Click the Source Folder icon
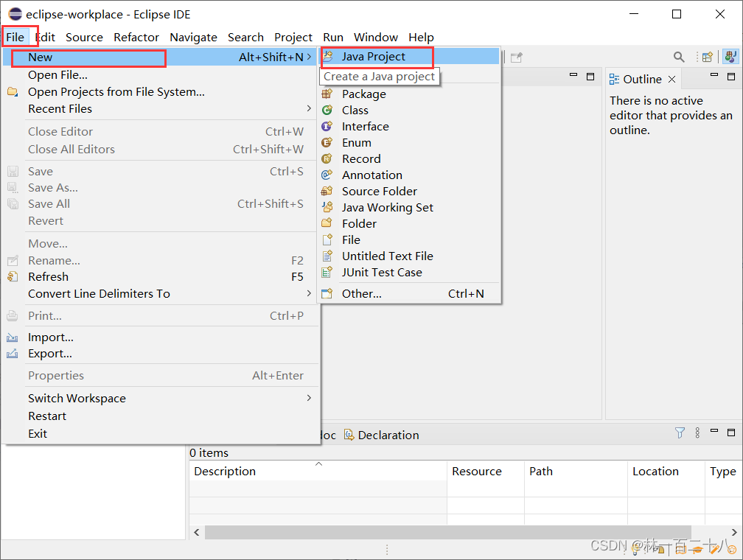The image size is (743, 560). 327,191
